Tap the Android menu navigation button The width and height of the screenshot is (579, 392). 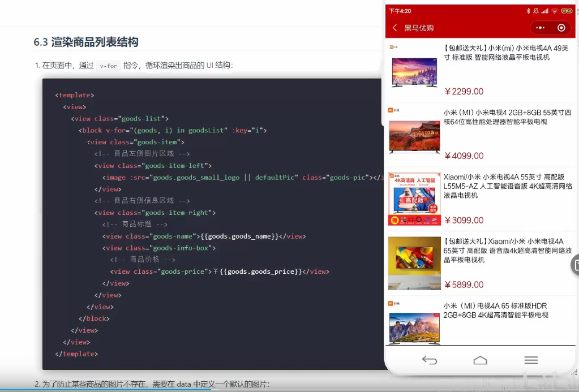531,360
